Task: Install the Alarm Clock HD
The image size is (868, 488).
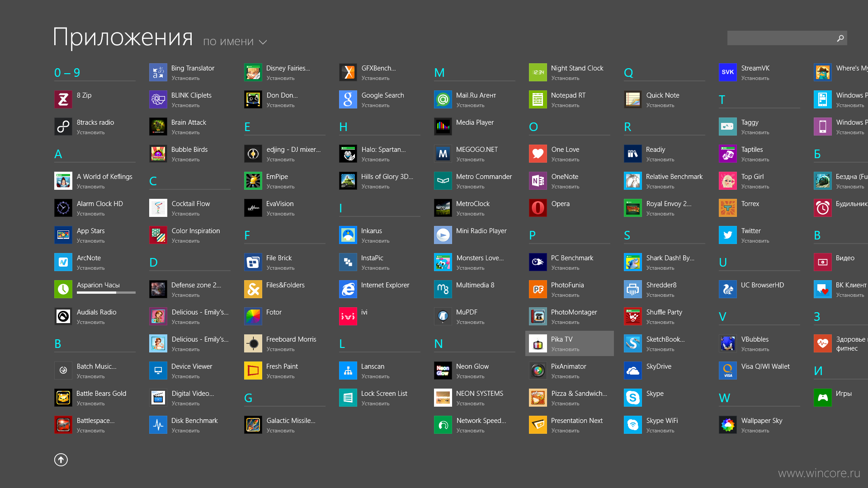Action: coord(90,213)
